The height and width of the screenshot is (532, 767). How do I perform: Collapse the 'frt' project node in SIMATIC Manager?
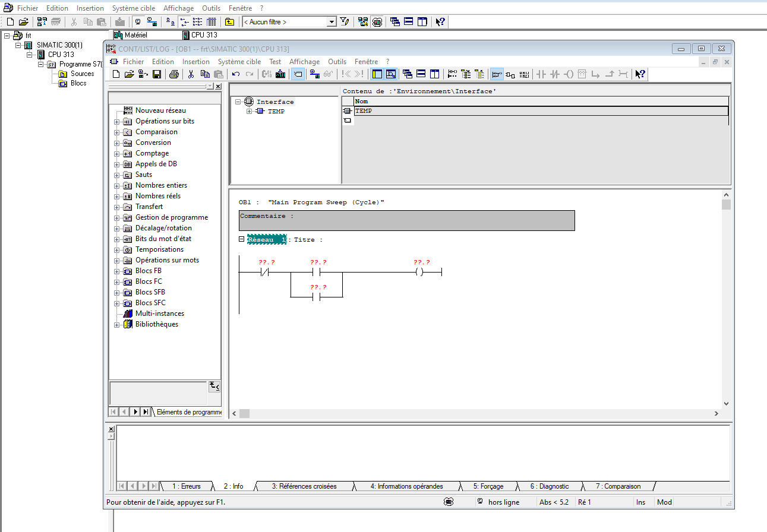(x=7, y=36)
